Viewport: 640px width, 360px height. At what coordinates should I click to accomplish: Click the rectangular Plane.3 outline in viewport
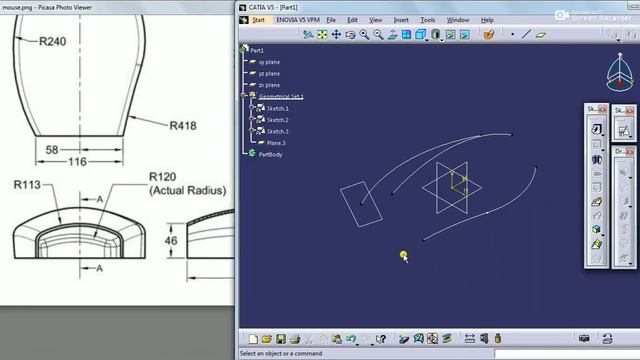(x=361, y=204)
